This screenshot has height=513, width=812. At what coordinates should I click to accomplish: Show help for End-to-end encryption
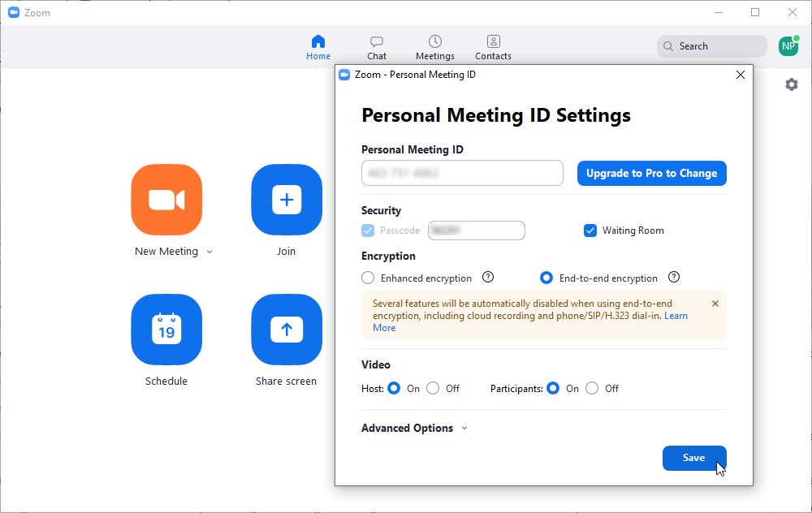coord(674,277)
